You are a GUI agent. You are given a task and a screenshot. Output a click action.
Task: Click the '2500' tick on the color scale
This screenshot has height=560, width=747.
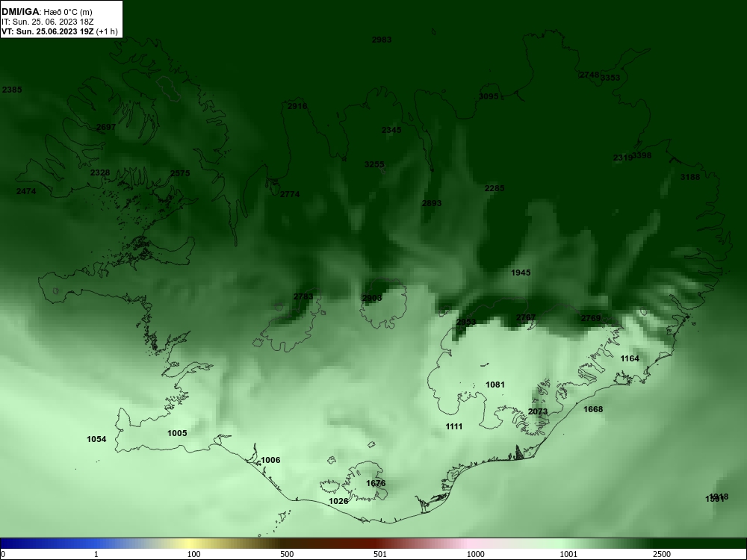point(662,554)
